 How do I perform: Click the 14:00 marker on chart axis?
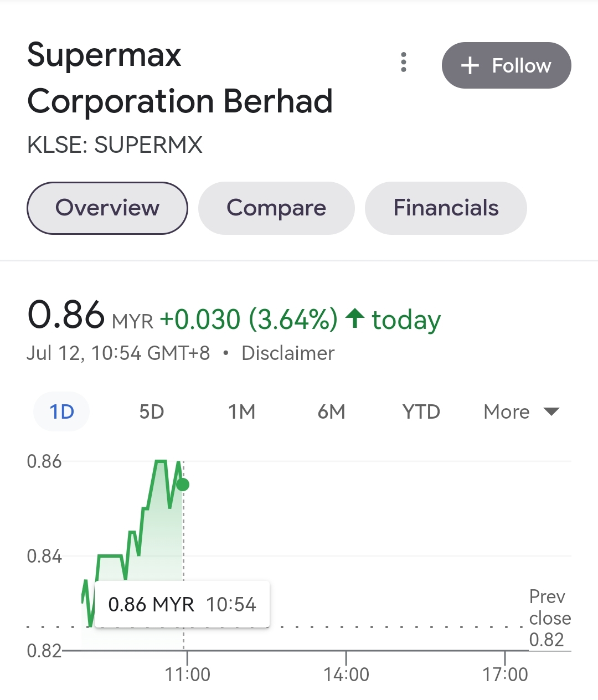[346, 674]
